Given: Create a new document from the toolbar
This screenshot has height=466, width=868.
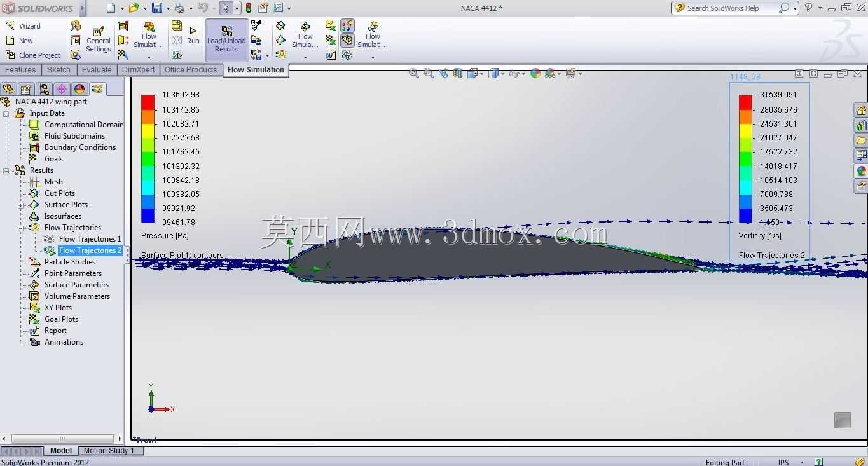Looking at the screenshot, I should [x=111, y=8].
